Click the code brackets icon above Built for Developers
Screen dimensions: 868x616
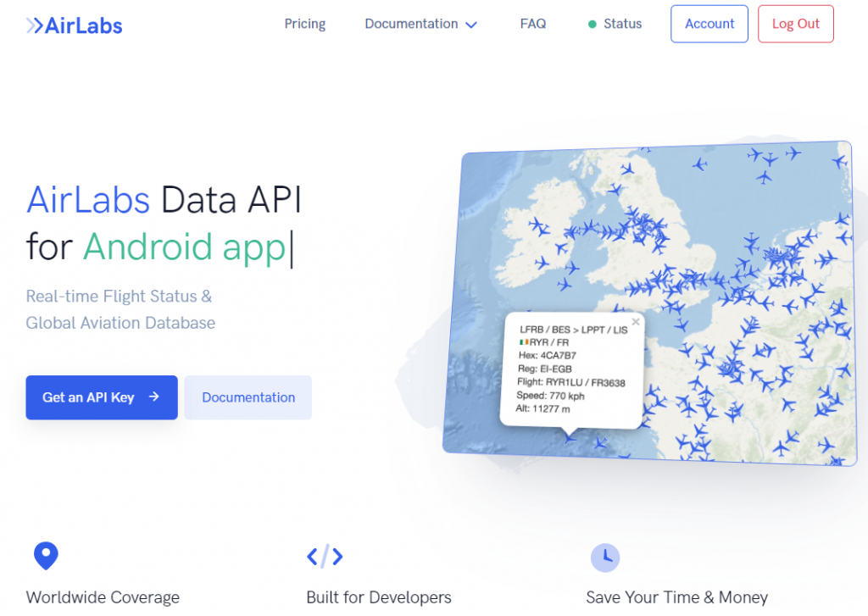click(x=325, y=557)
